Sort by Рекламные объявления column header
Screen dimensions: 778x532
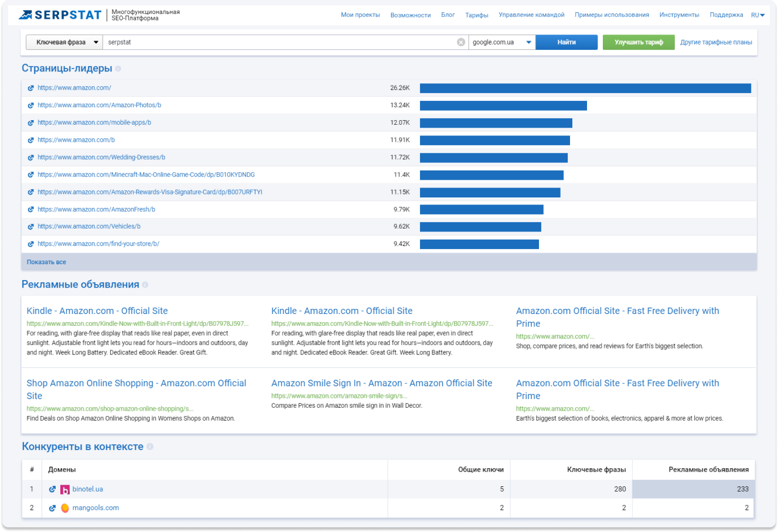(709, 469)
